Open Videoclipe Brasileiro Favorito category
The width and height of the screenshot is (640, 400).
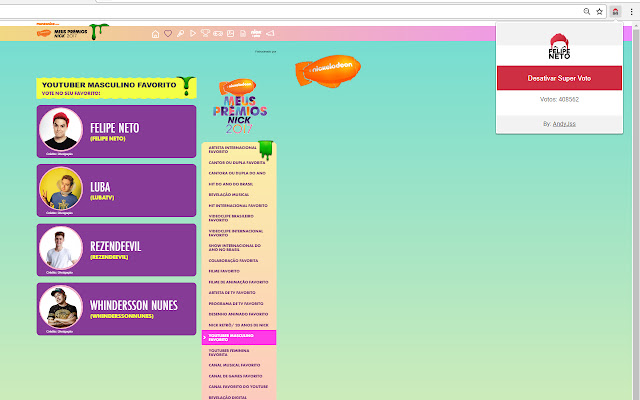point(231,218)
